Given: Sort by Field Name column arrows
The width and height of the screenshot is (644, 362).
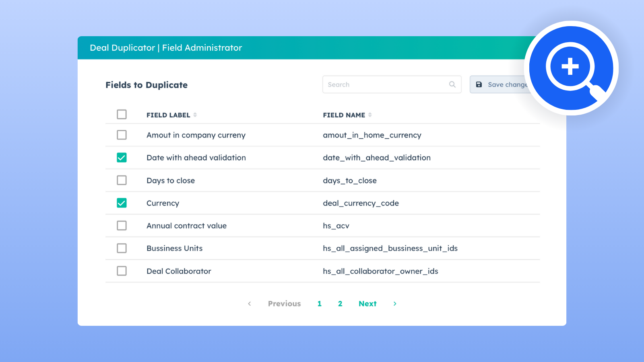Looking at the screenshot, I should (370, 115).
